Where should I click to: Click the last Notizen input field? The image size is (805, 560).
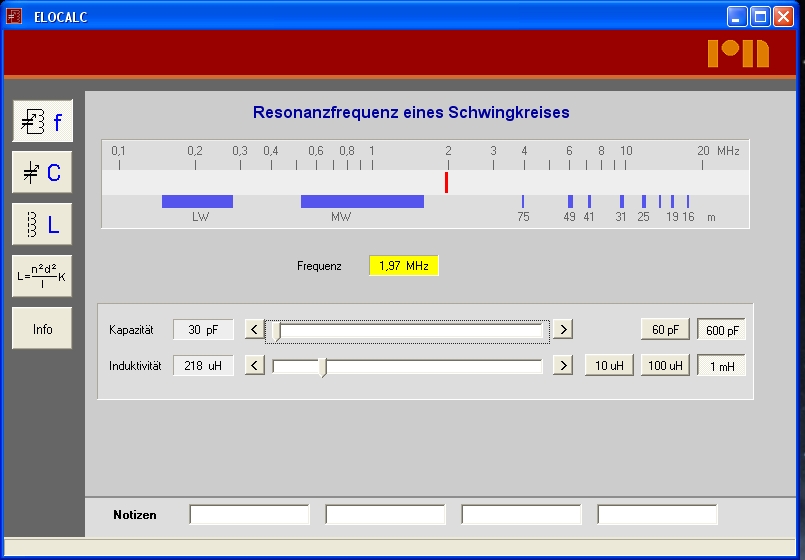pos(657,515)
